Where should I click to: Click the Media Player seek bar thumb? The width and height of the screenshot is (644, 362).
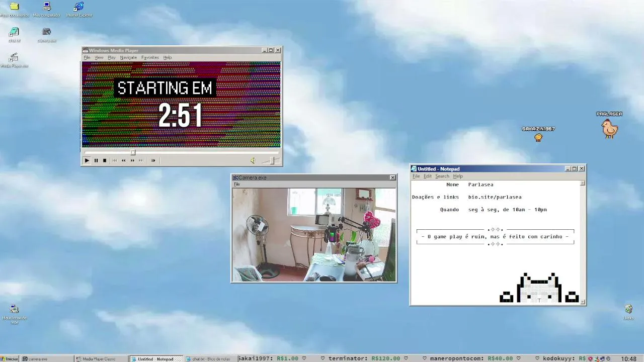[x=133, y=152]
